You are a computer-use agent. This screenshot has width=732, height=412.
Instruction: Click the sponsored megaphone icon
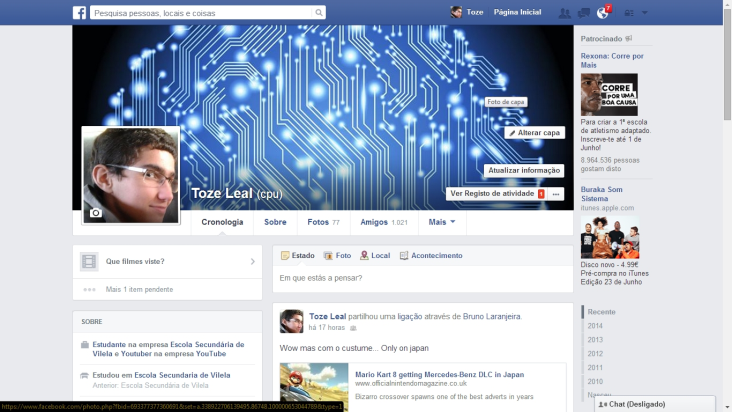click(628, 39)
